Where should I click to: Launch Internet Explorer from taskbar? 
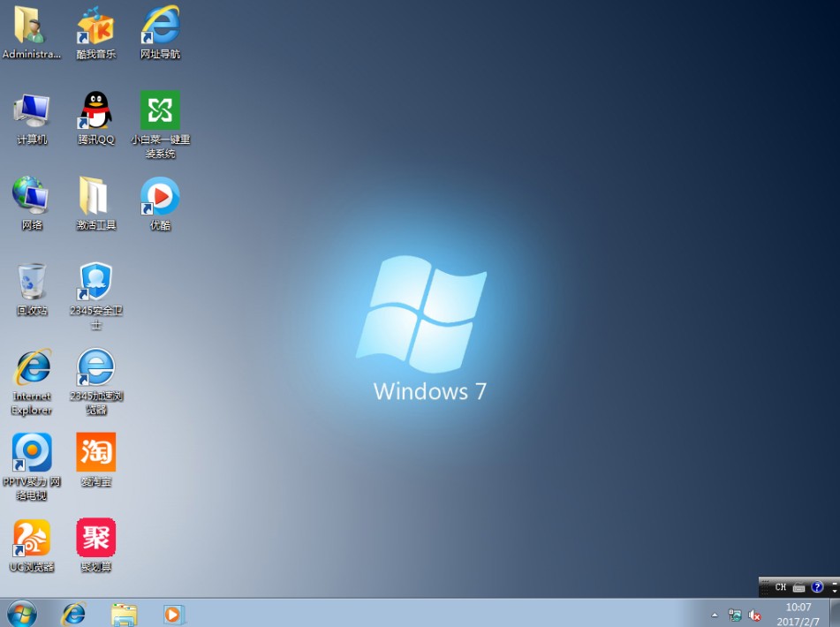(73, 614)
